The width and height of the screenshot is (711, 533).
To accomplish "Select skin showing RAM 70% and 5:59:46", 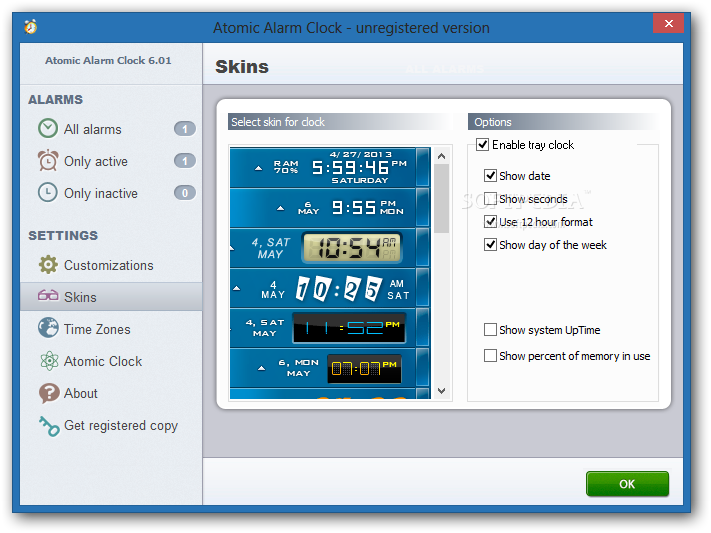I will tap(330, 167).
